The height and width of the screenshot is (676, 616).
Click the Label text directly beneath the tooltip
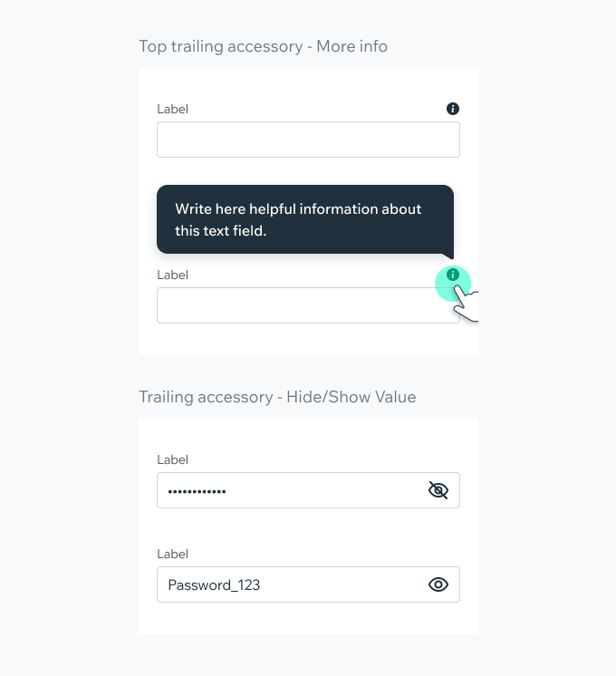pyautogui.click(x=172, y=275)
